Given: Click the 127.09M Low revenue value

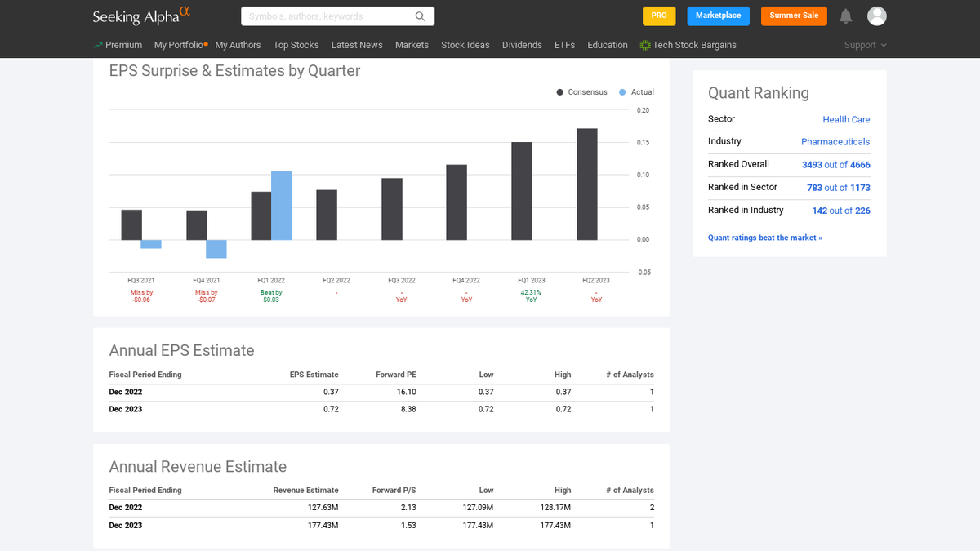Looking at the screenshot, I should 478,508.
